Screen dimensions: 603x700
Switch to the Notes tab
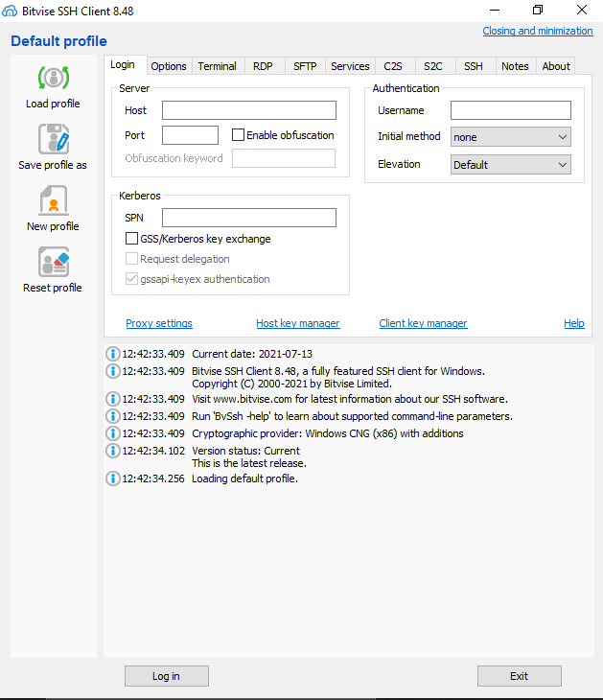(515, 66)
